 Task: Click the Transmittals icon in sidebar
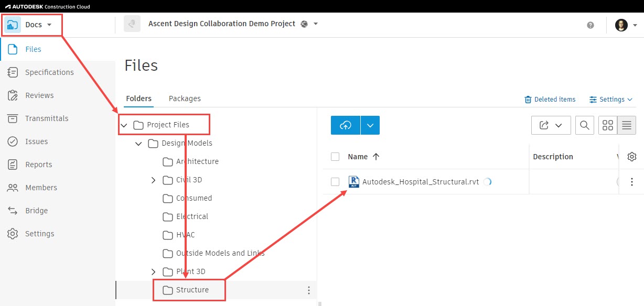(13, 118)
